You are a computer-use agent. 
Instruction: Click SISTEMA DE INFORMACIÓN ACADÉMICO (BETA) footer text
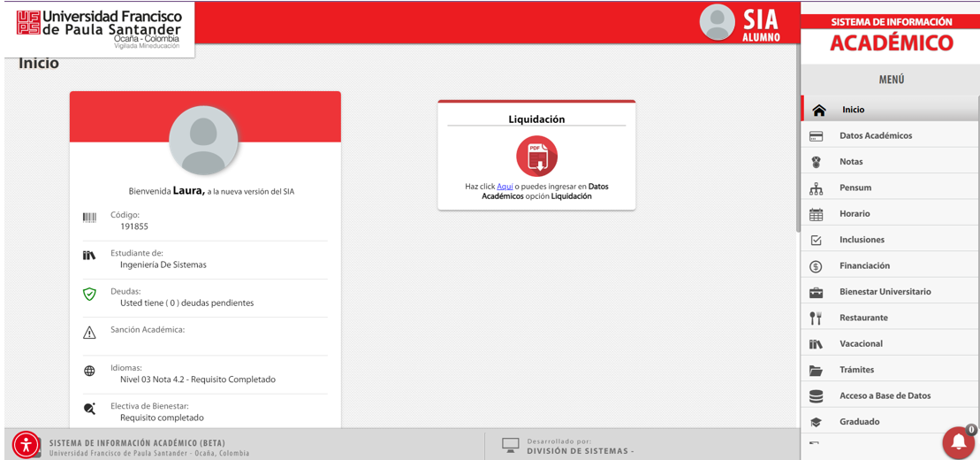[137, 443]
